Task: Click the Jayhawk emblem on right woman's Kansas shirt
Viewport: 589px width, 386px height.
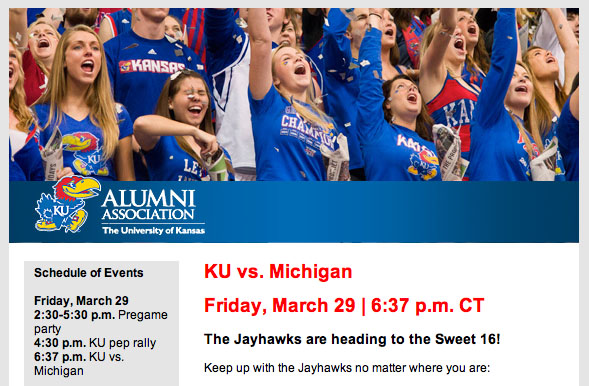Action: coord(424,164)
